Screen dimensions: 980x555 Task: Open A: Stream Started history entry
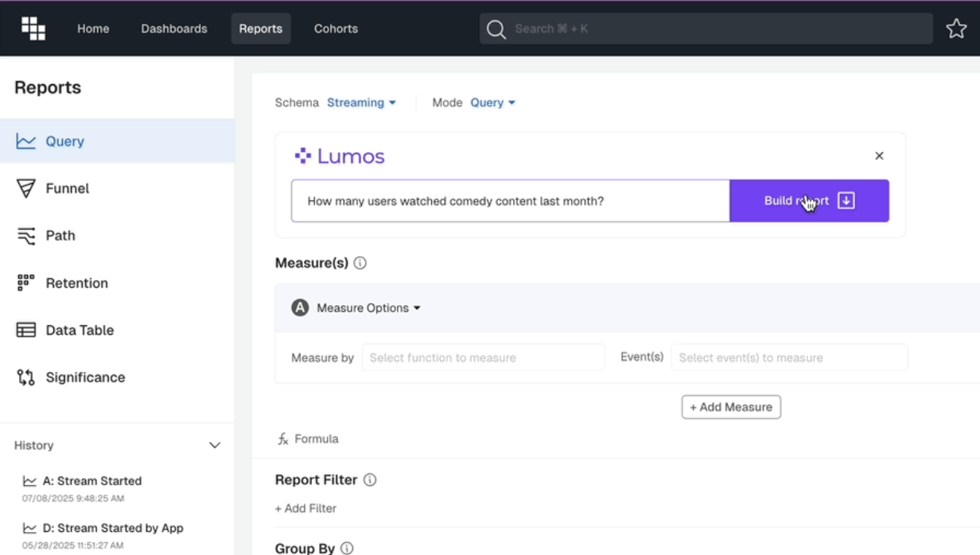pos(92,481)
